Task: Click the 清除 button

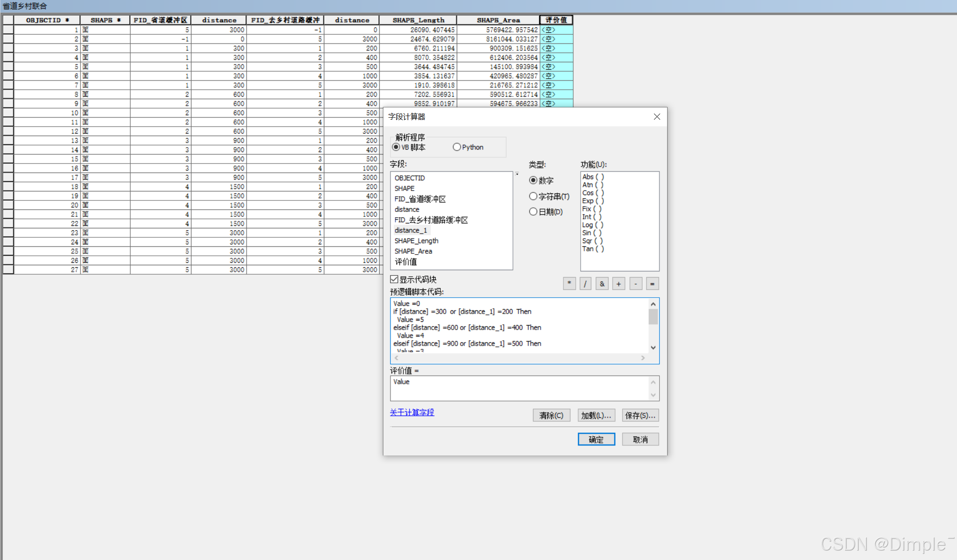Action: [551, 415]
